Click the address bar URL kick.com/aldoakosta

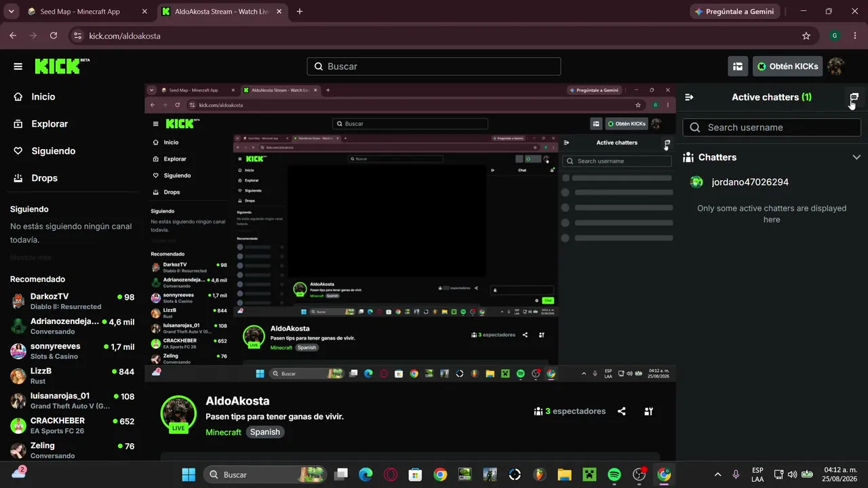pyautogui.click(x=125, y=36)
